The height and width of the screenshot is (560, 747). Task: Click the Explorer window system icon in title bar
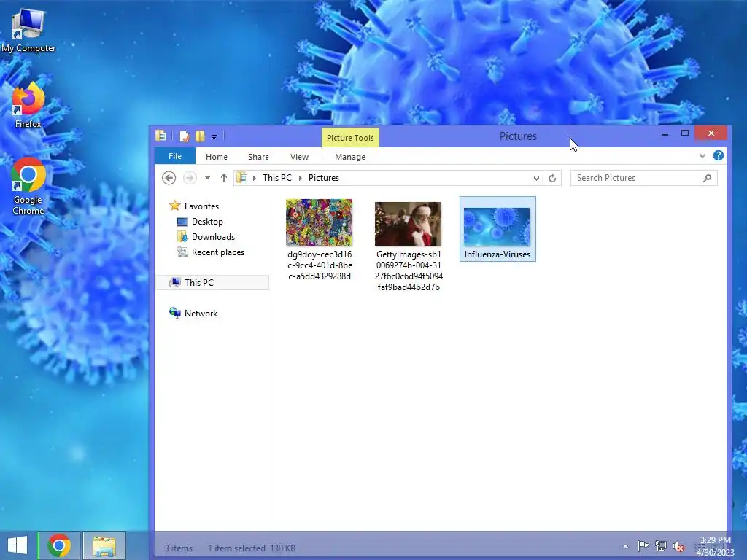[x=161, y=136]
